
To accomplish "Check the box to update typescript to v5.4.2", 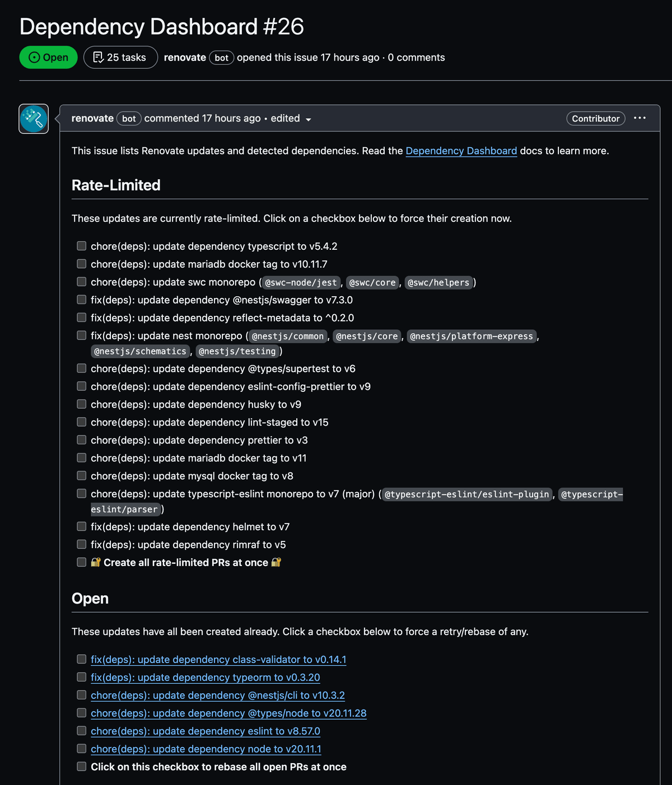I will (x=81, y=246).
